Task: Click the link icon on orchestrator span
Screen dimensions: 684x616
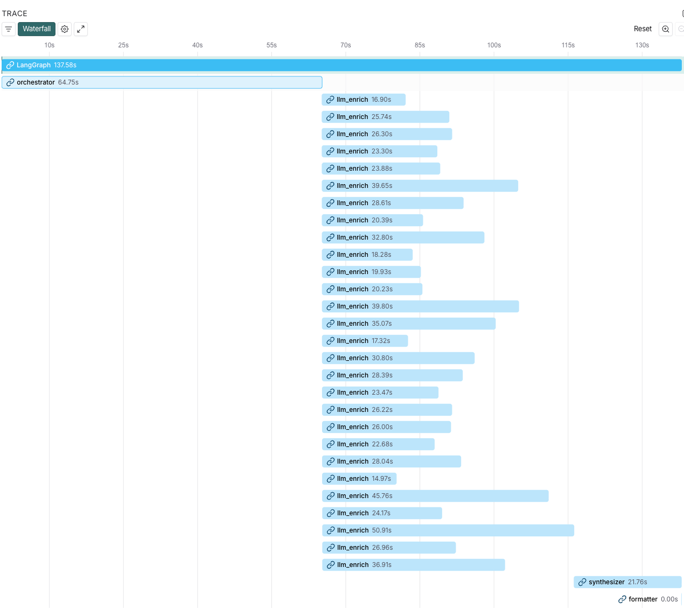Action: point(10,82)
